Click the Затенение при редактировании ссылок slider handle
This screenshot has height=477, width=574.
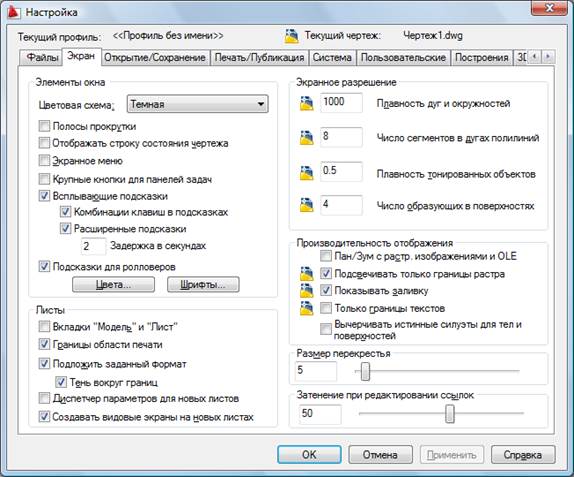tap(450, 413)
